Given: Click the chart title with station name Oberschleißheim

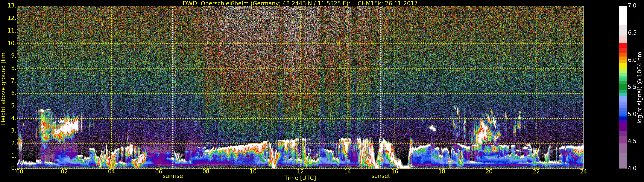Looking at the screenshot, I should [300, 3].
